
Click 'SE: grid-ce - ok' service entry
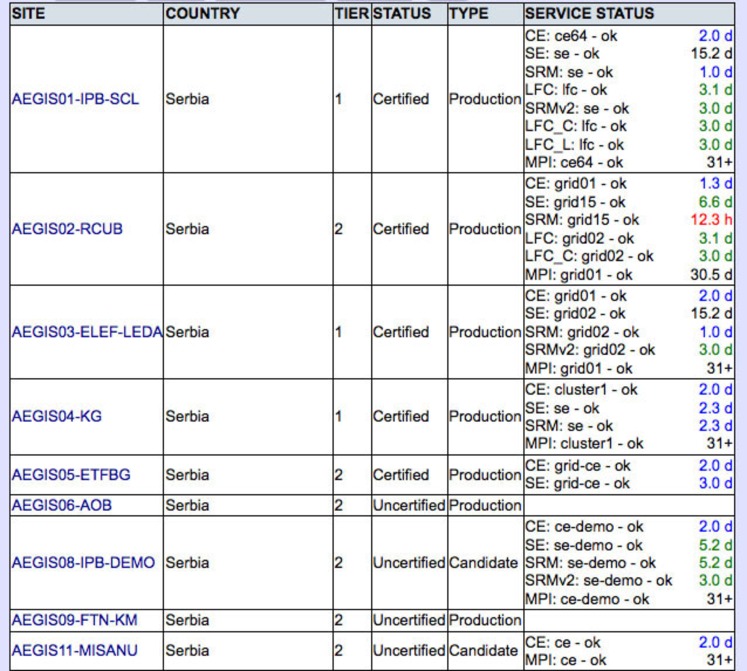[577, 483]
